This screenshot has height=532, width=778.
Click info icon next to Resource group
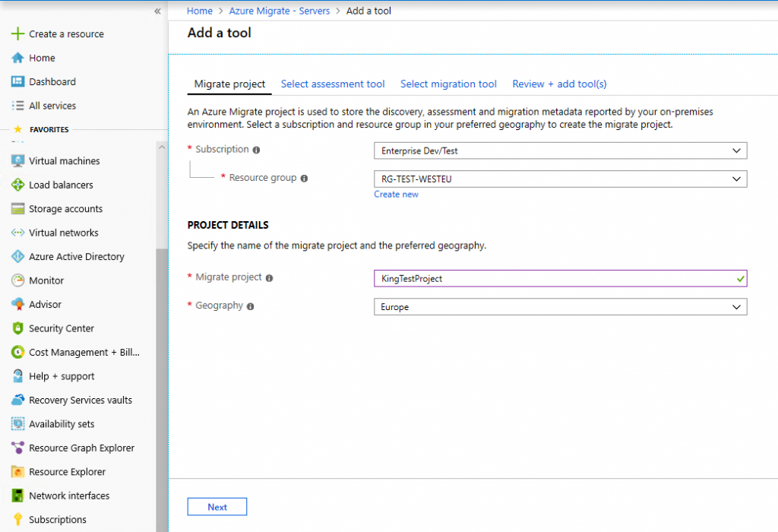click(304, 178)
